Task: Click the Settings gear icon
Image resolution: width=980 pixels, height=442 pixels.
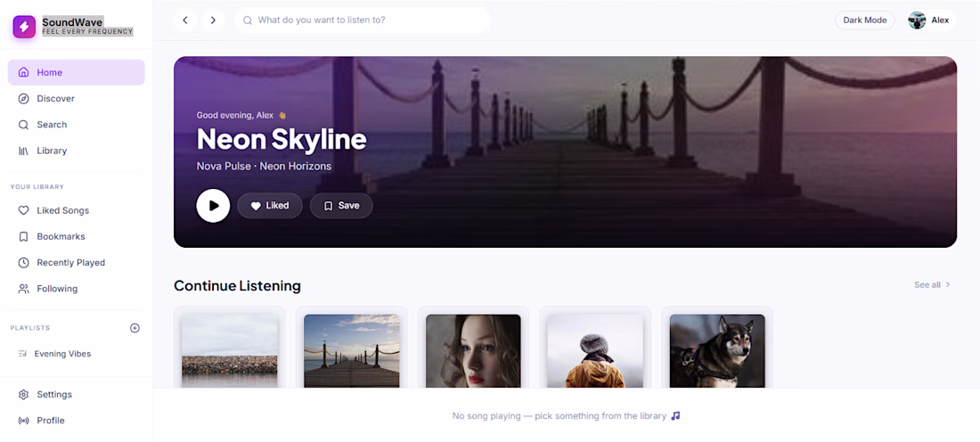Action: tap(24, 395)
